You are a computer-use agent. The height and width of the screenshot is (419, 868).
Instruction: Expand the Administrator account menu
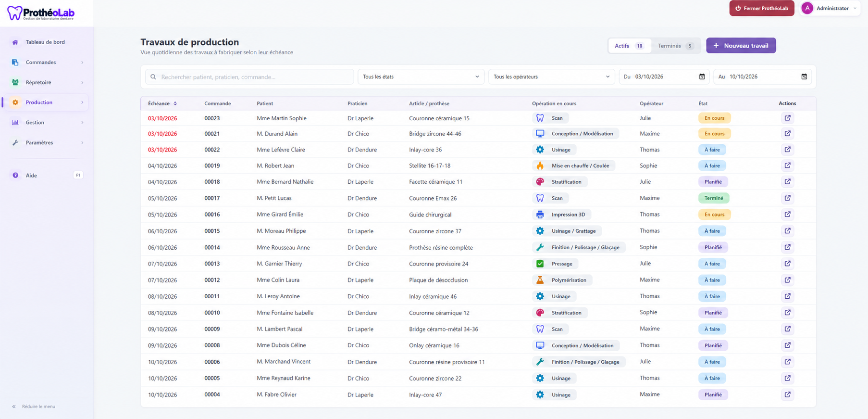pyautogui.click(x=830, y=8)
